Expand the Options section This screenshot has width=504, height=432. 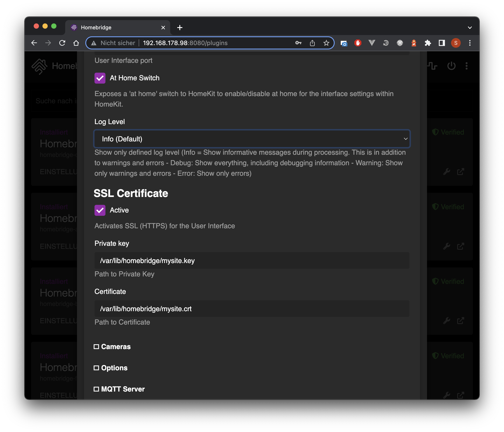click(x=96, y=368)
